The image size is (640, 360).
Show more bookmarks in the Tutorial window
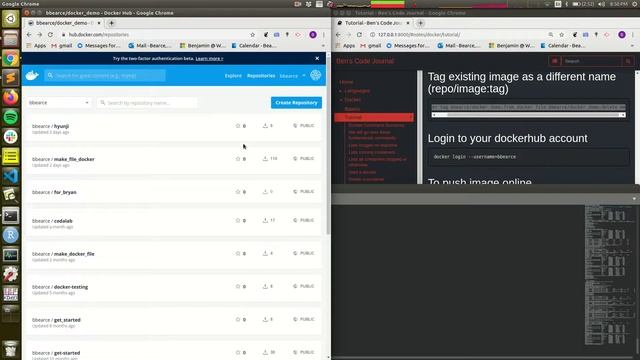click(632, 46)
